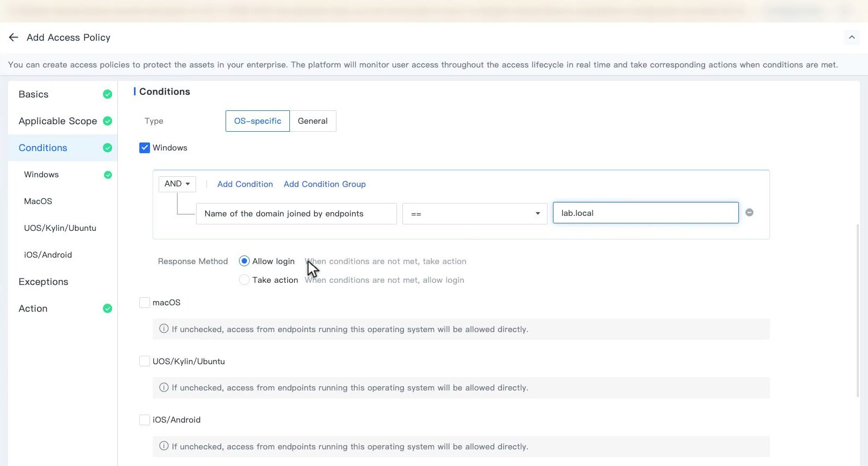Select the Take action radio button
This screenshot has height=466, width=868.
[244, 280]
